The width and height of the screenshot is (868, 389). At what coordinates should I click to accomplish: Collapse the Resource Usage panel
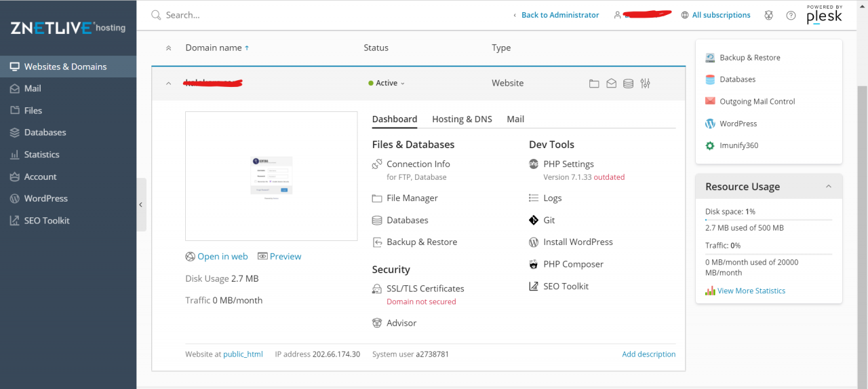pos(828,187)
